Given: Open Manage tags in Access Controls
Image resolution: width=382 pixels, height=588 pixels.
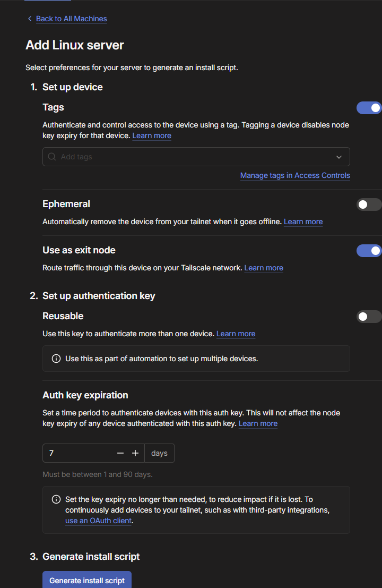Looking at the screenshot, I should tap(295, 175).
